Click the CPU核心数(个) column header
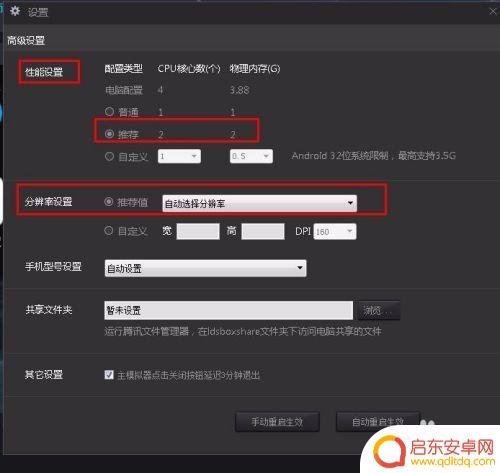The image size is (500, 473). coord(189,69)
